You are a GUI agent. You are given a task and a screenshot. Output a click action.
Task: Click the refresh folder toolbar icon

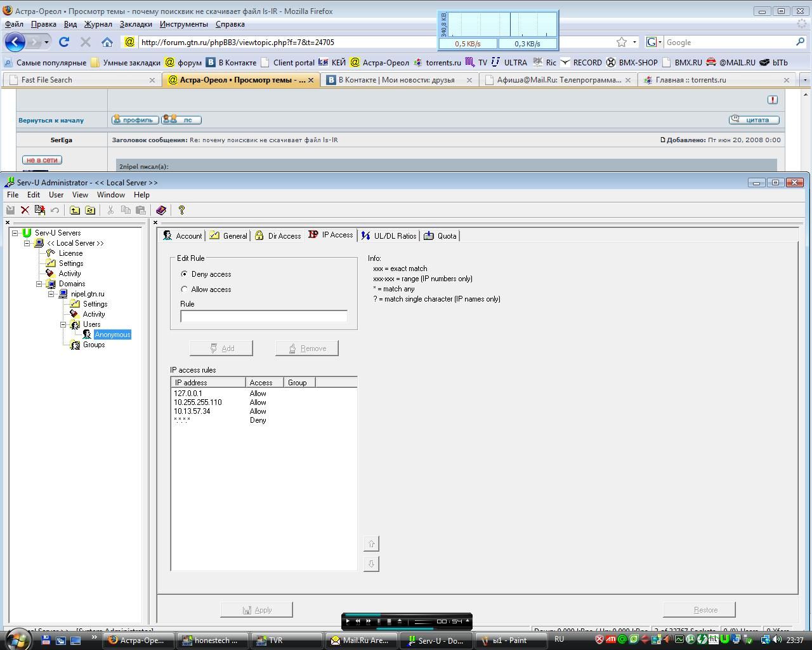tap(90, 210)
